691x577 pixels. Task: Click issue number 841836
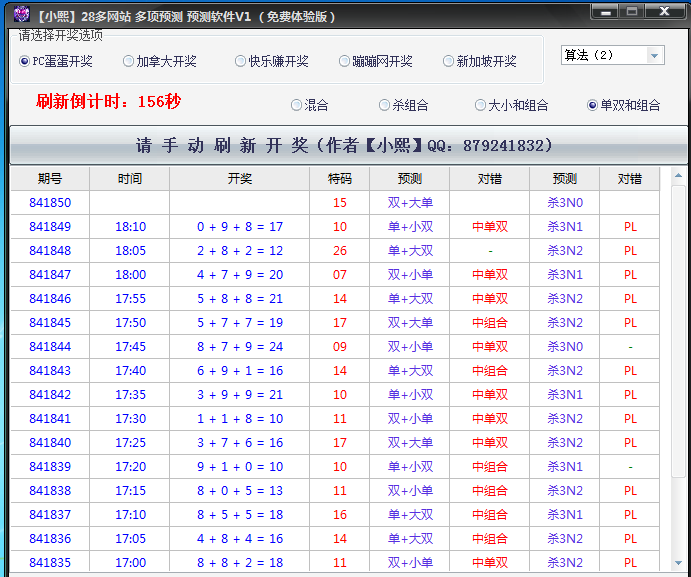(50, 539)
